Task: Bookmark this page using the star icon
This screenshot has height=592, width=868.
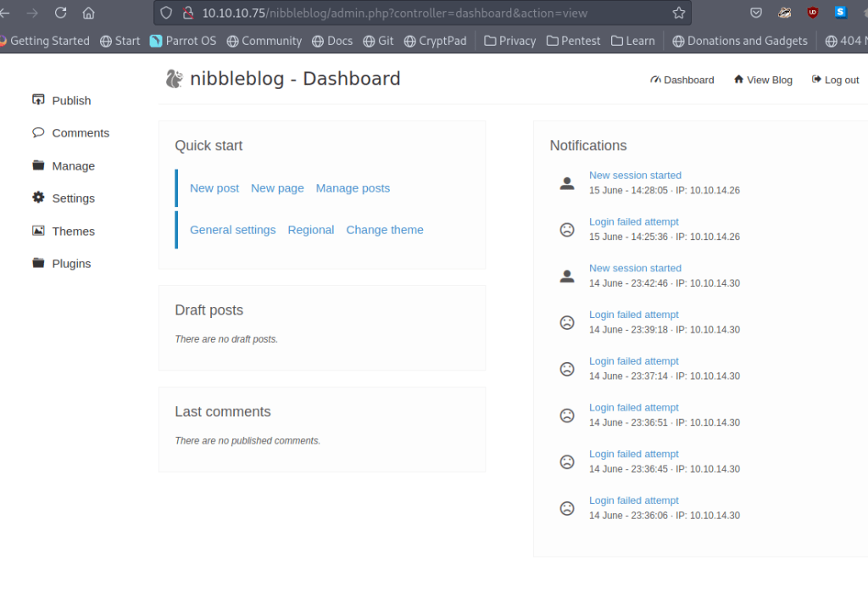Action: [x=678, y=13]
